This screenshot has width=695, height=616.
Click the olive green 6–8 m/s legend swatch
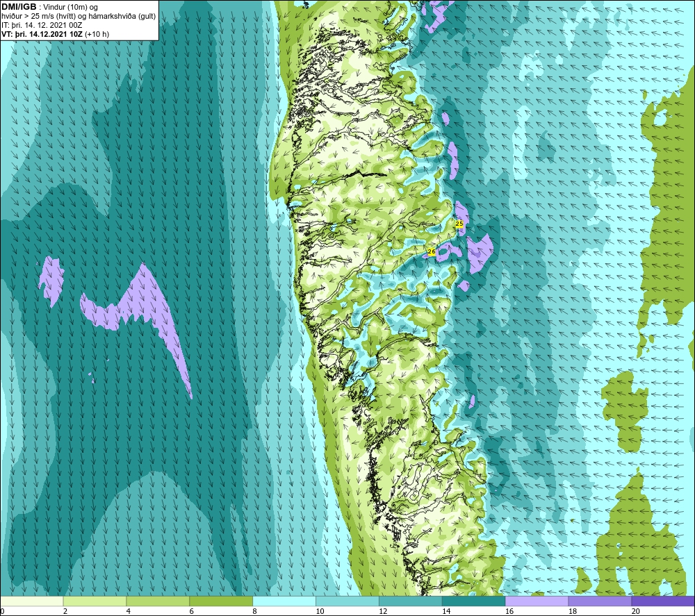pos(221,601)
